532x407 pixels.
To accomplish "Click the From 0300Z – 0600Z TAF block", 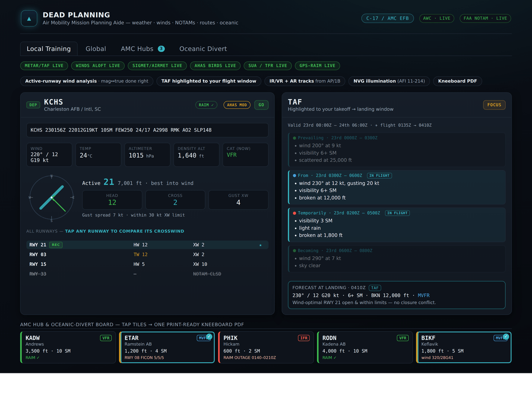I will (x=396, y=187).
